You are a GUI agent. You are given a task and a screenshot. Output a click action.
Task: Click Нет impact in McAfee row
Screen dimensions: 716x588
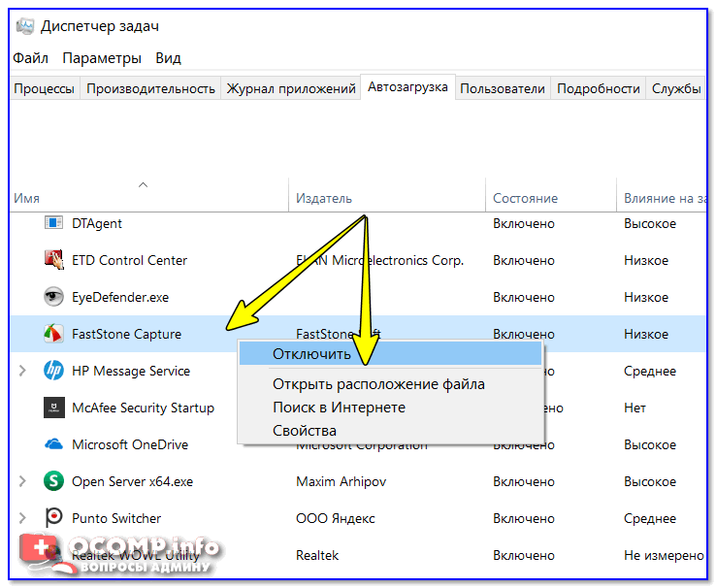click(635, 408)
